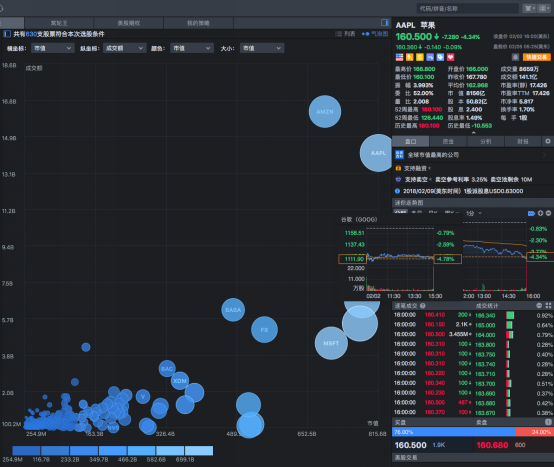Viewport: 554px width, 467px height.
Task: Open the X-axis 横坐标 dropdown
Action: (x=53, y=48)
